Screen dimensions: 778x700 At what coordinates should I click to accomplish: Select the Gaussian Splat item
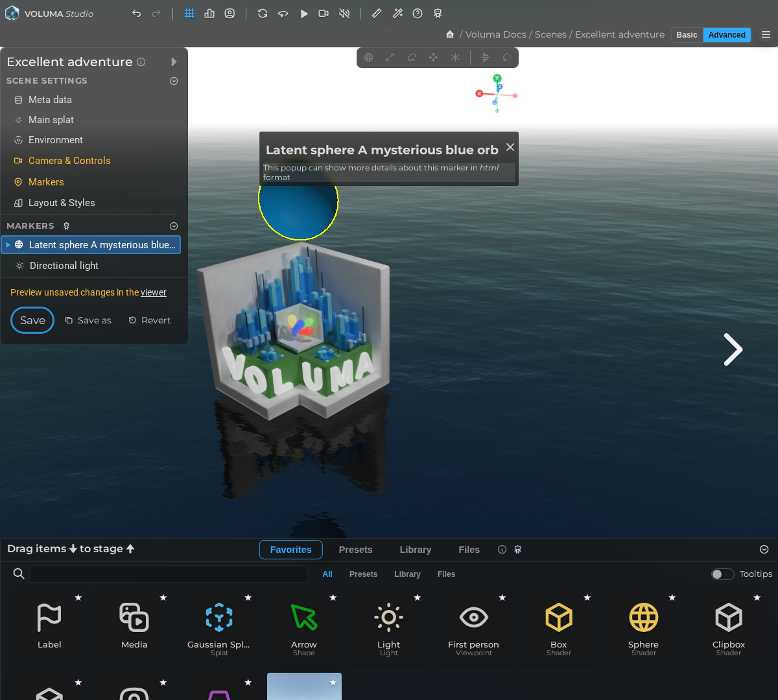click(219, 626)
